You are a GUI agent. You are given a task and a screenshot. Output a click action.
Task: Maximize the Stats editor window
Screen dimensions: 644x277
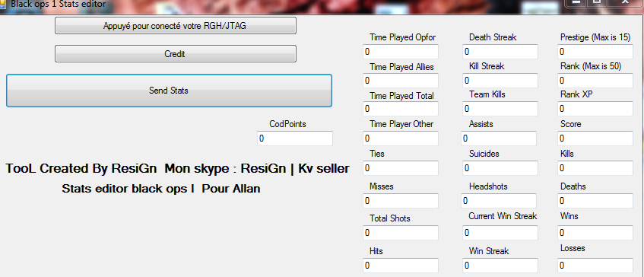coord(598,2)
